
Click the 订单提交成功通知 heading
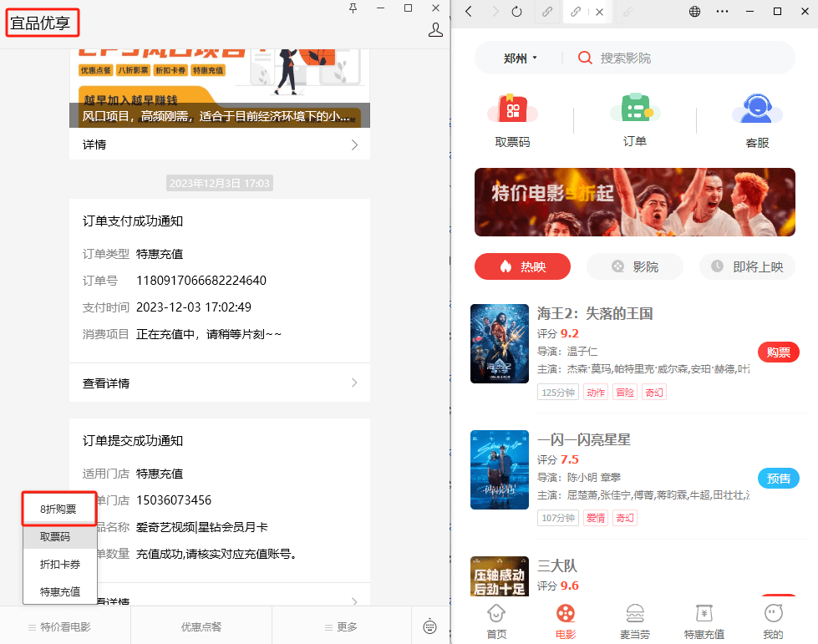click(x=133, y=441)
